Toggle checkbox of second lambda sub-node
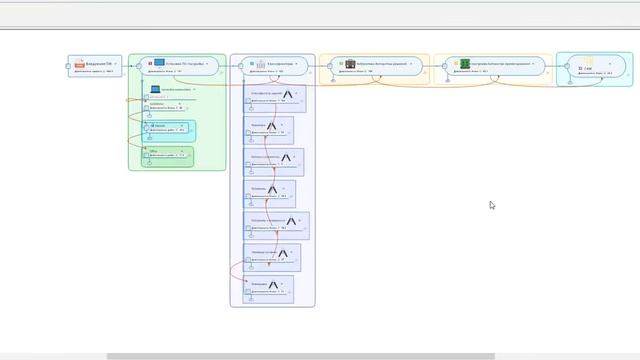This screenshot has height=360, width=640. click(248, 133)
